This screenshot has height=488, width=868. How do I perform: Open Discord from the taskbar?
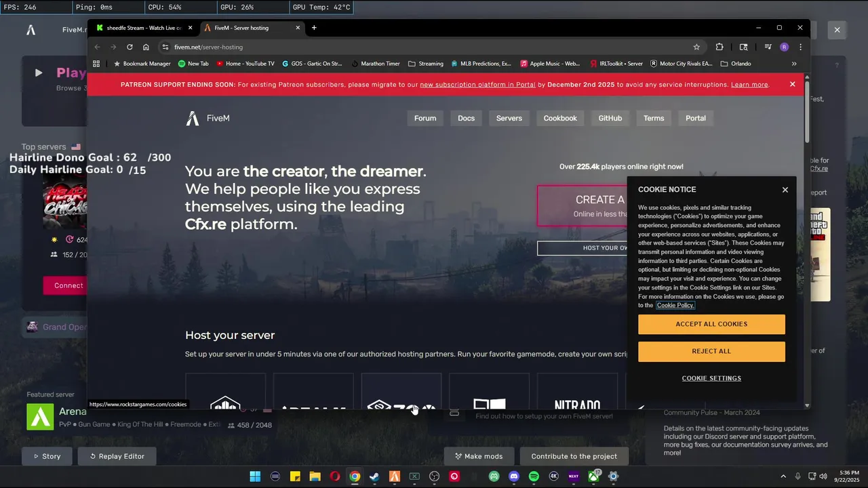(514, 476)
